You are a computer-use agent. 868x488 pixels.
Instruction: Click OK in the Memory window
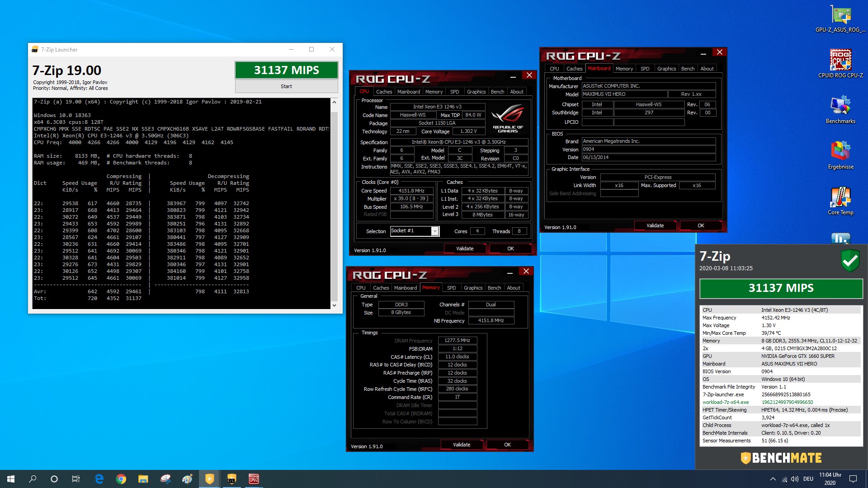click(507, 445)
